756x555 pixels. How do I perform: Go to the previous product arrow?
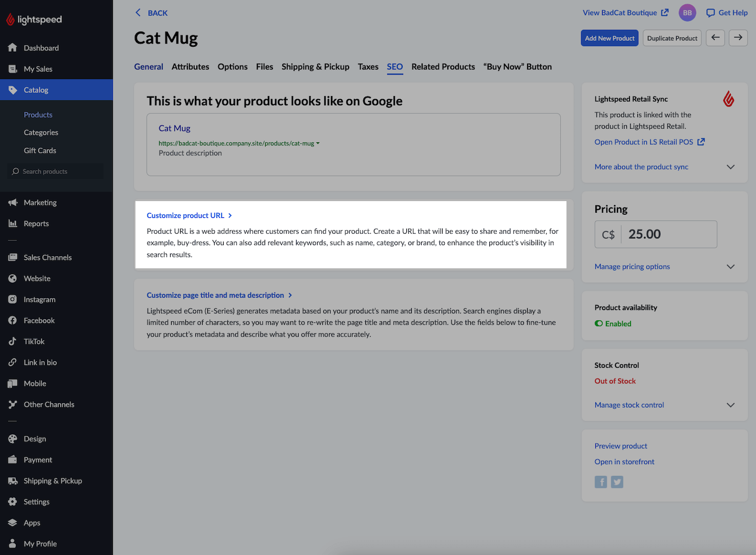(x=715, y=38)
